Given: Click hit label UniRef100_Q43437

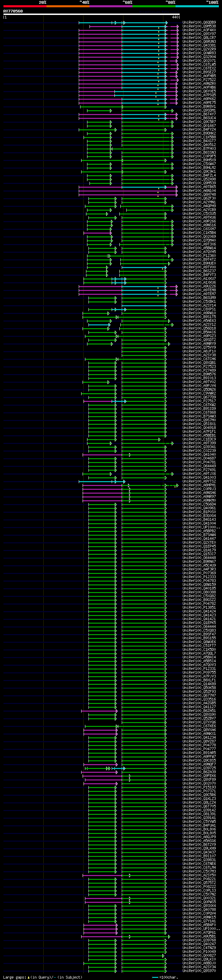Looking at the screenshot, I should point(199,852).
